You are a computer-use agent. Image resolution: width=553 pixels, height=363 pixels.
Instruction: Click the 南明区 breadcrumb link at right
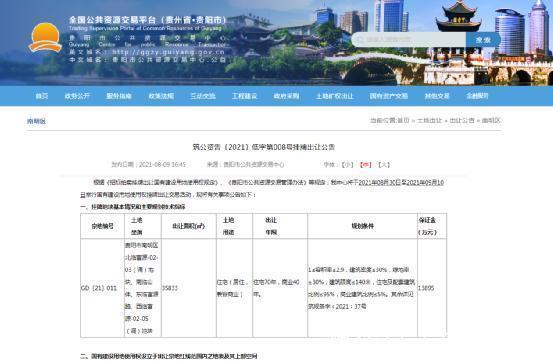[491, 120]
